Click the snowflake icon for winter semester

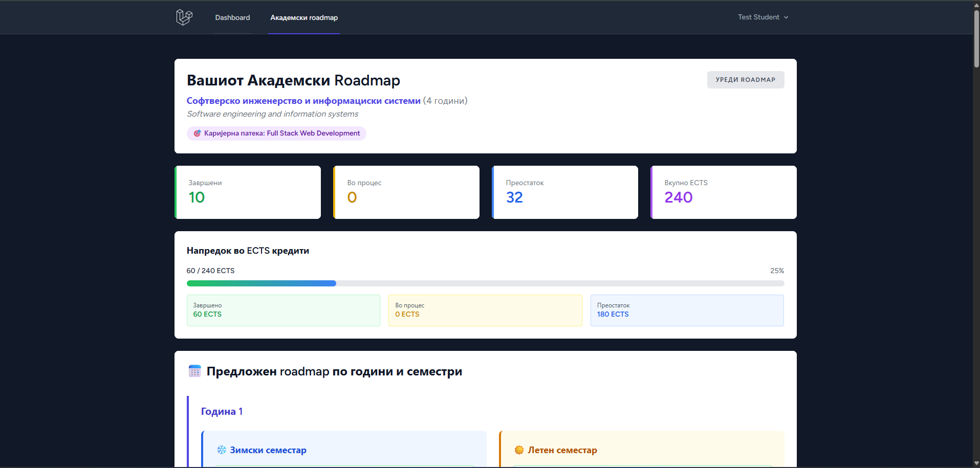222,450
